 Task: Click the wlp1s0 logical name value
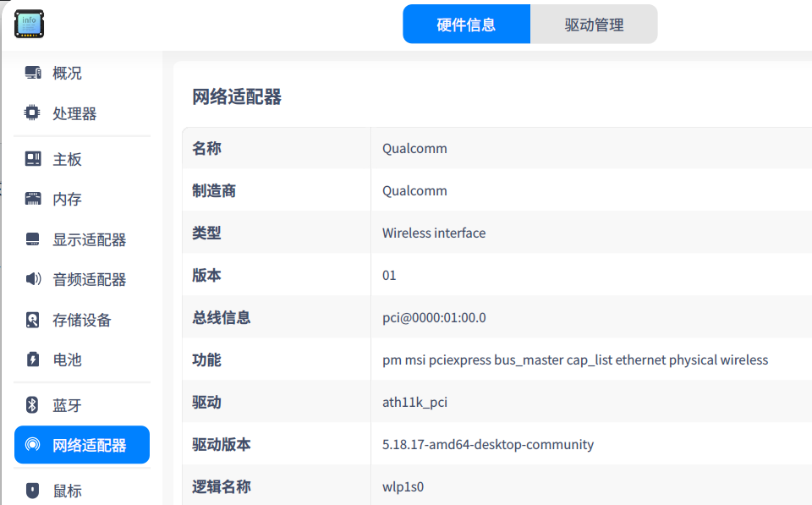pyautogui.click(x=403, y=487)
